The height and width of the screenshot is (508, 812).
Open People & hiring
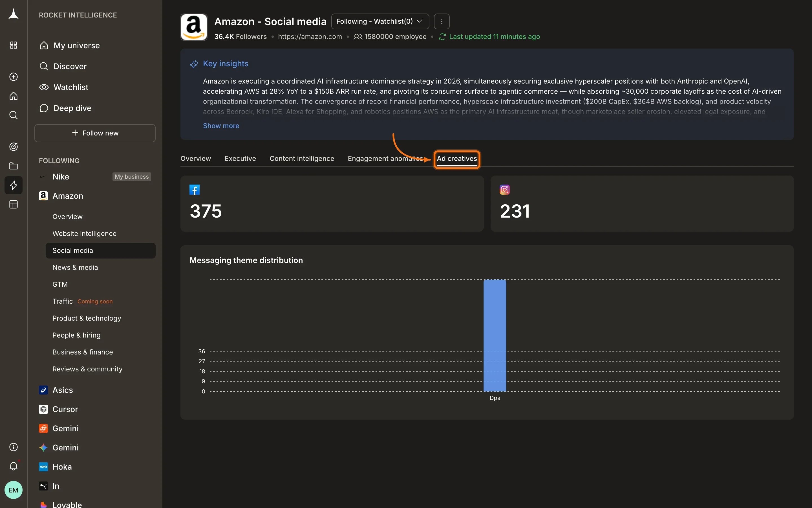76,335
